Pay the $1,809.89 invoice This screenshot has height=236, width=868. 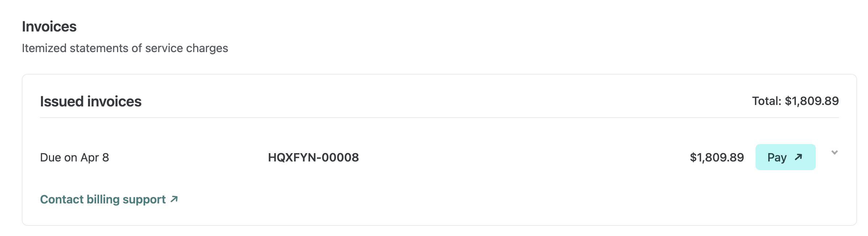click(785, 157)
